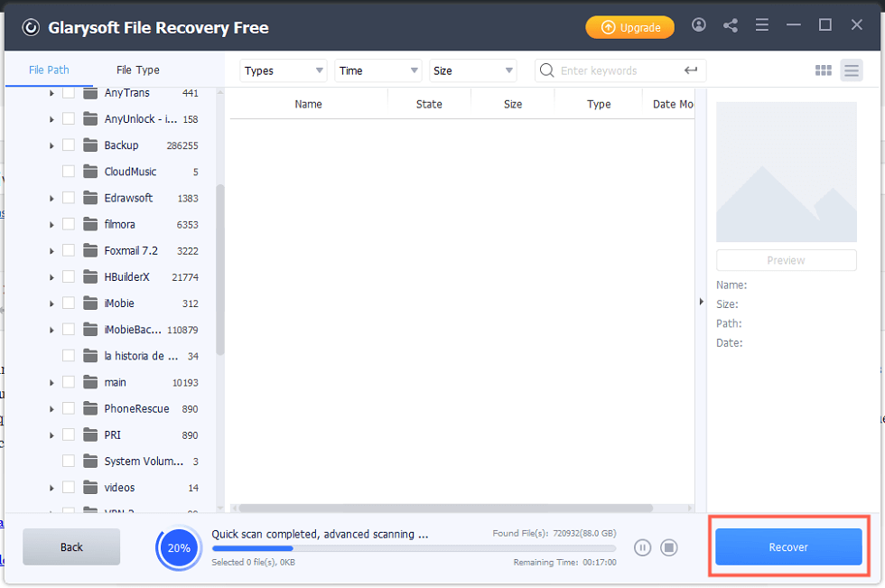This screenshot has height=588, width=885.
Task: Click the Backup folder icon
Action: (x=90, y=145)
